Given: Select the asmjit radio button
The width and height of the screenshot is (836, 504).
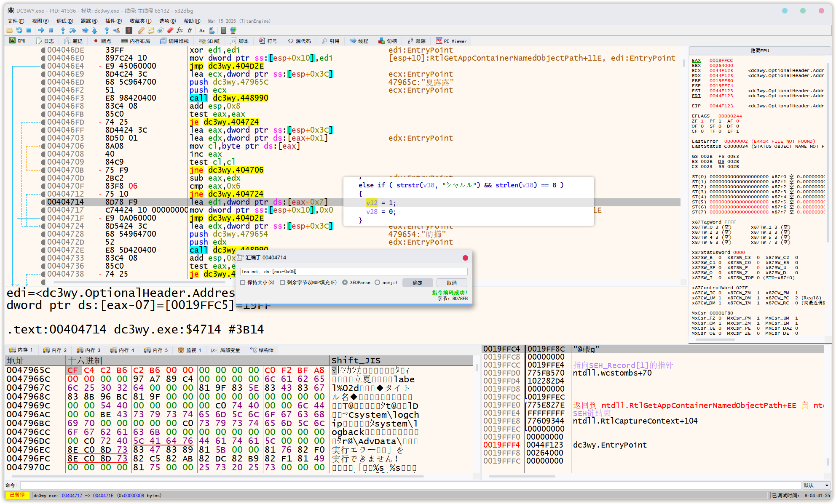Looking at the screenshot, I should (x=377, y=283).
